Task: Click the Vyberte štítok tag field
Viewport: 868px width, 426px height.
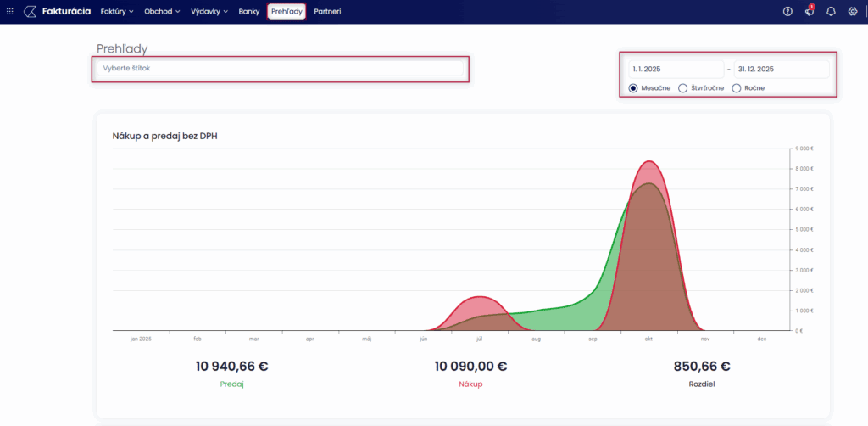Action: [280, 68]
